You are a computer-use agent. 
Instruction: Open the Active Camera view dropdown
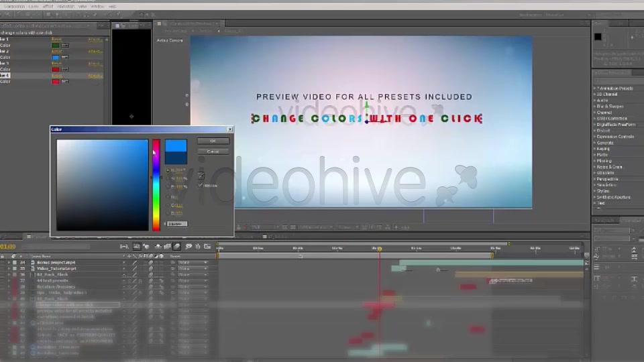click(x=170, y=41)
